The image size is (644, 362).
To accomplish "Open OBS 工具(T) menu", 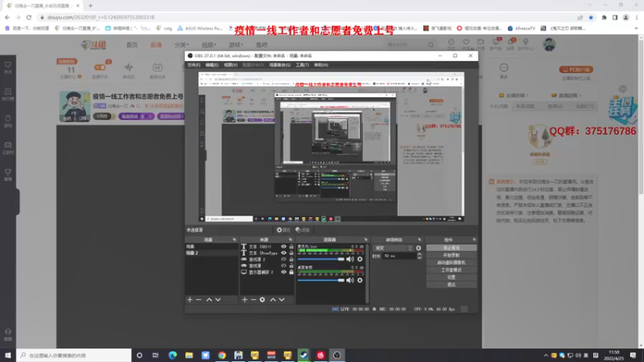I will coord(303,65).
